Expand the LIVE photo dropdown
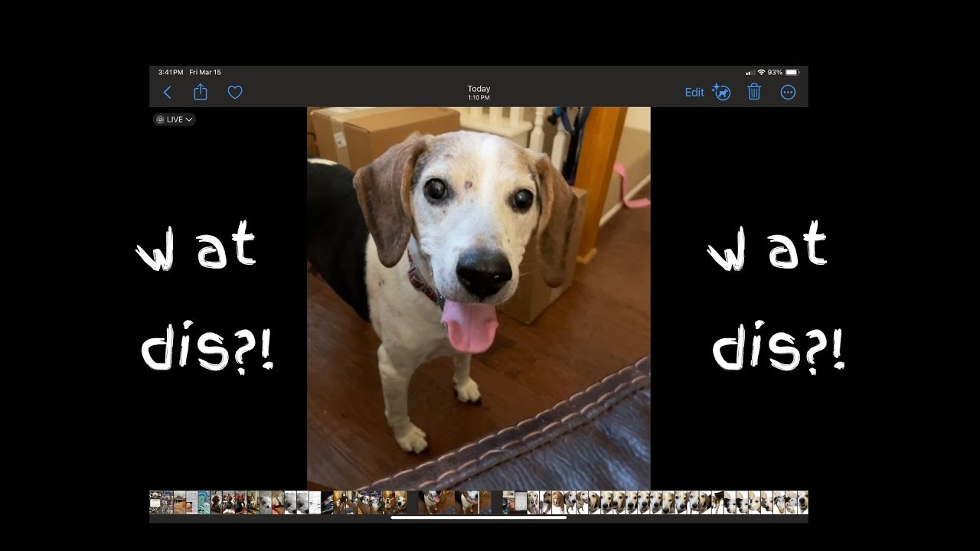The height and width of the screenshot is (551, 980). [x=175, y=119]
